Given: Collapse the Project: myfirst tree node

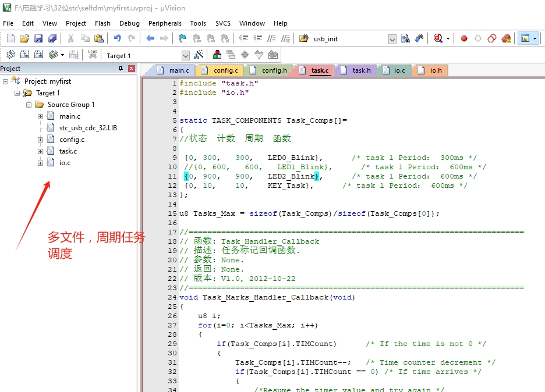Looking at the screenshot, I should click(x=6, y=81).
